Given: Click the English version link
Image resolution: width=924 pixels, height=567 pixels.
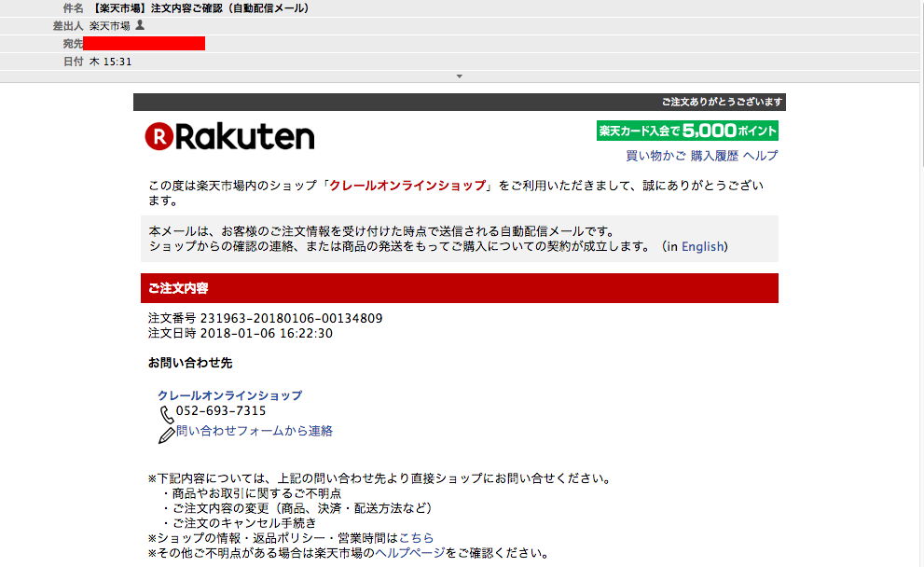Looking at the screenshot, I should click(702, 246).
